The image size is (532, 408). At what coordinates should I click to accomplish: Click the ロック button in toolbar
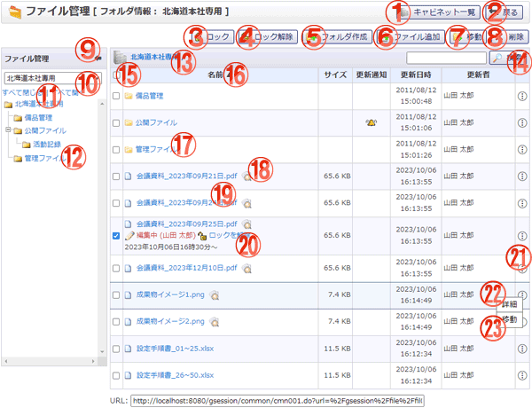click(x=212, y=36)
